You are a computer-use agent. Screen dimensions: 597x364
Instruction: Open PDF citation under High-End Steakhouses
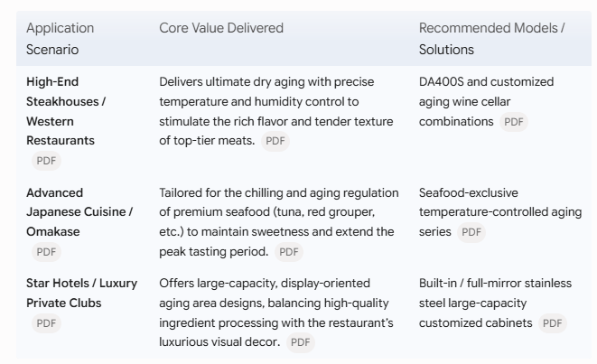pos(46,161)
